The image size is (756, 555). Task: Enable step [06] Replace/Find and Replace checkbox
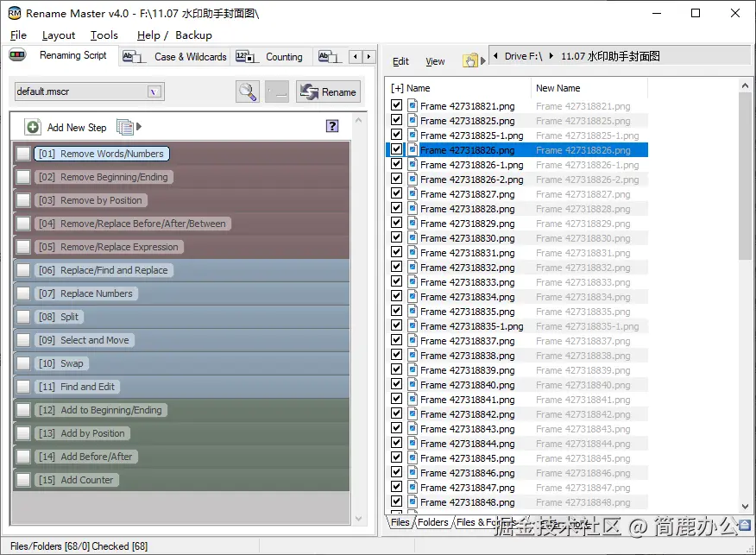pos(23,270)
